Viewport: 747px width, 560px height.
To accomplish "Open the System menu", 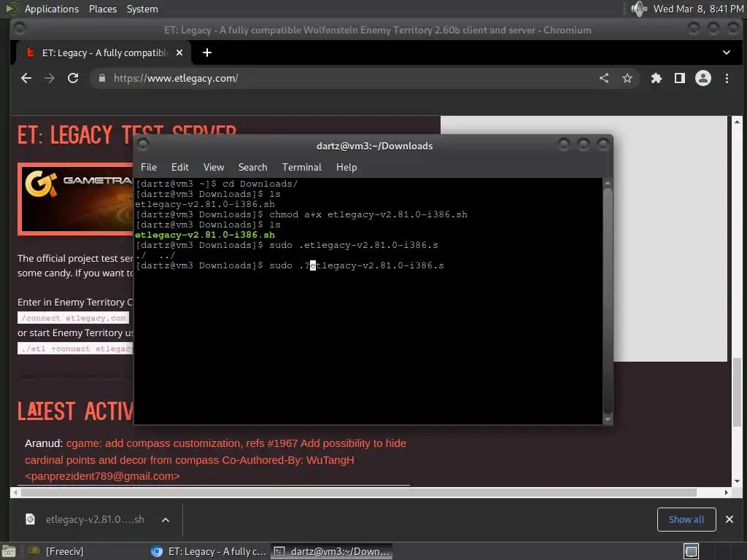I will (x=142, y=9).
